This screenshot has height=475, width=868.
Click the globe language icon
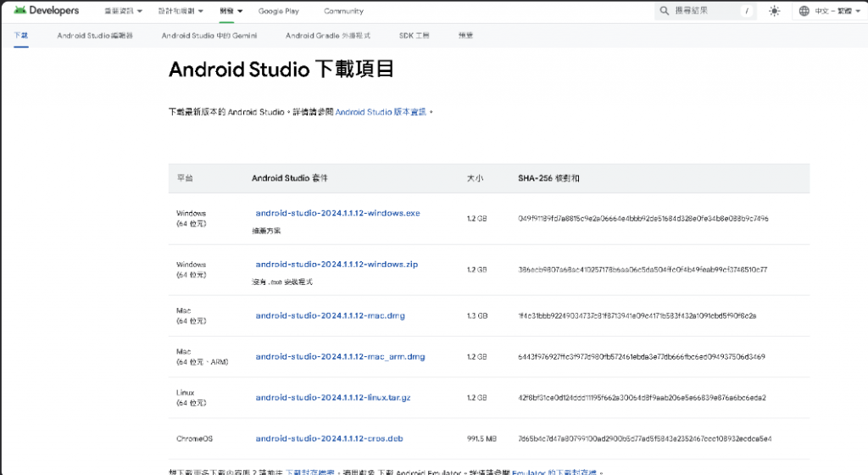[x=804, y=11]
